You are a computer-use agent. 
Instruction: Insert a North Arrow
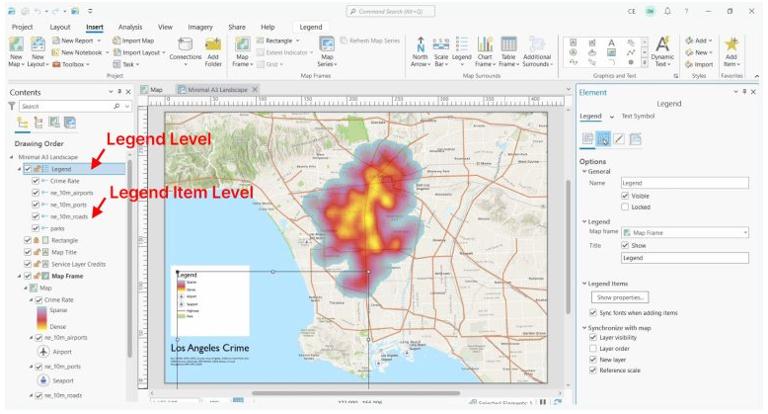point(420,45)
